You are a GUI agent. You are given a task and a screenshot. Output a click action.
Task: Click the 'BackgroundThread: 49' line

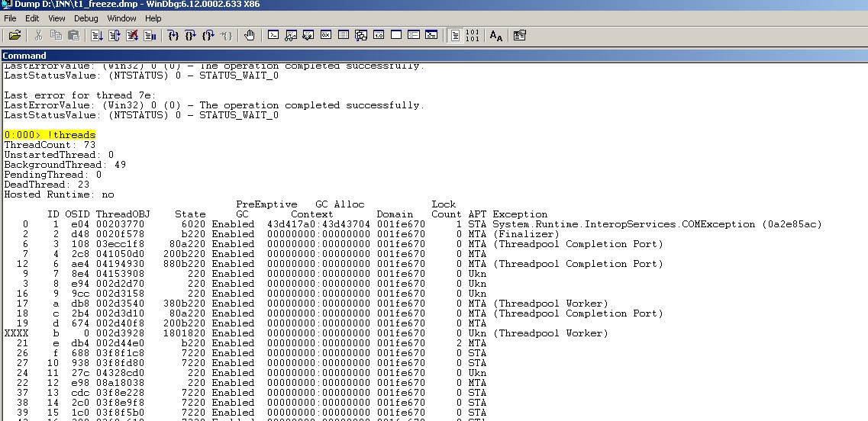[x=65, y=165]
